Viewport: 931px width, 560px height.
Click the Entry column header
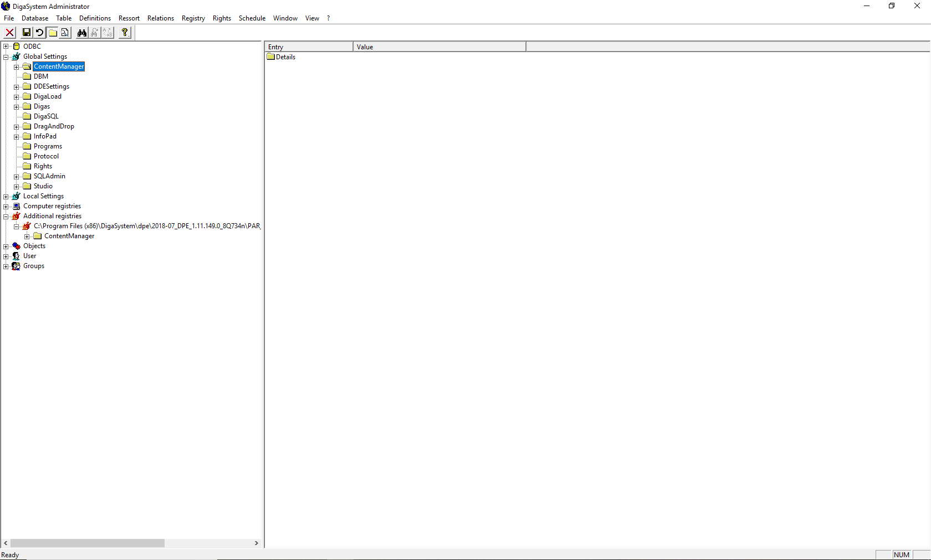[309, 47]
